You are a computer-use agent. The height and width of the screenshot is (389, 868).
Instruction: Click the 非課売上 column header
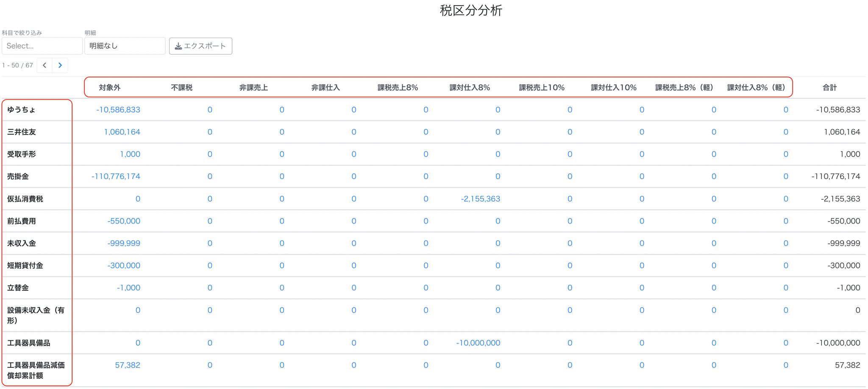[253, 88]
